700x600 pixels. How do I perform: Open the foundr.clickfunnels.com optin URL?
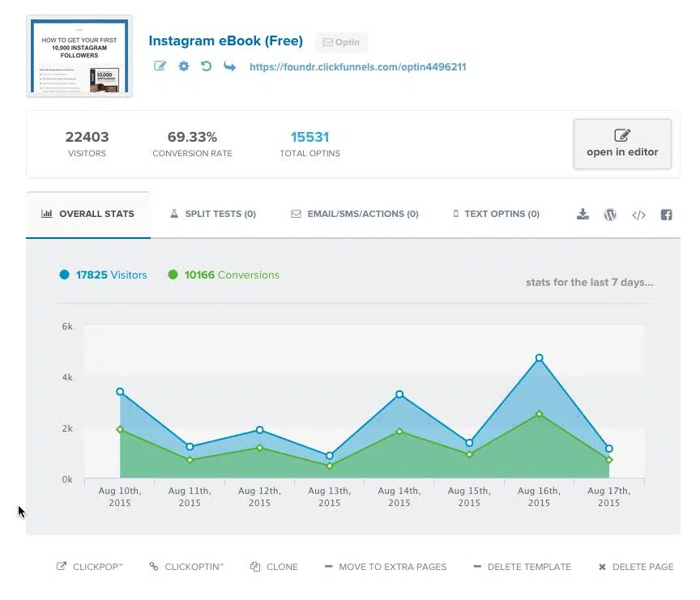tap(357, 67)
